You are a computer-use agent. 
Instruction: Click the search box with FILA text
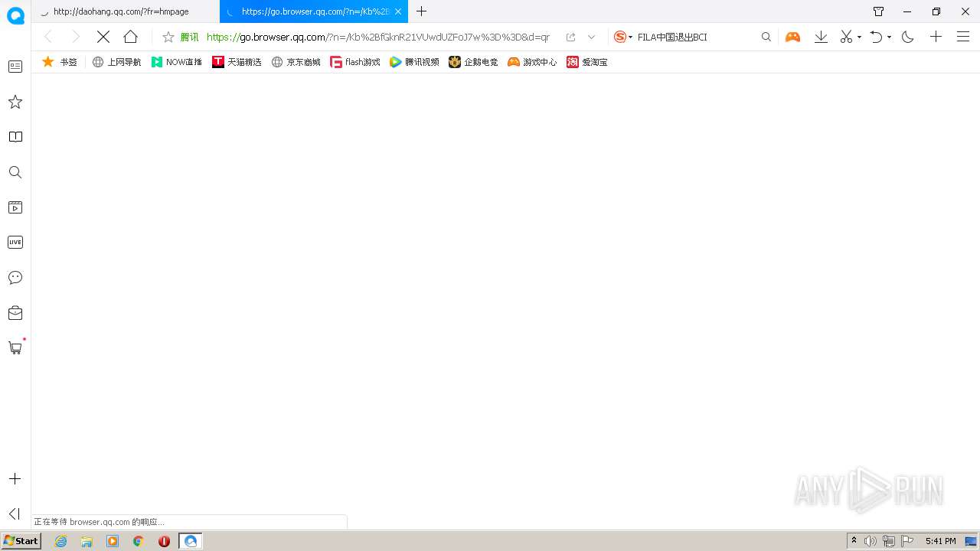[x=695, y=37]
